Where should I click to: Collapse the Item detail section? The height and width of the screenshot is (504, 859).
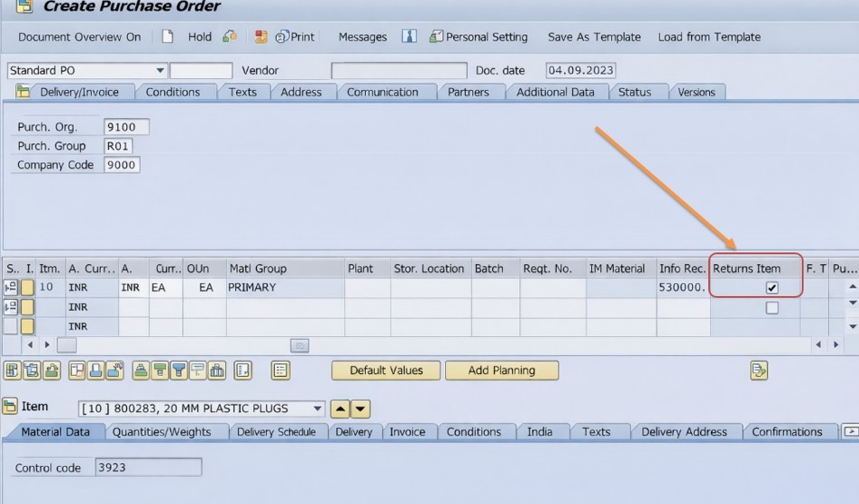[10, 407]
